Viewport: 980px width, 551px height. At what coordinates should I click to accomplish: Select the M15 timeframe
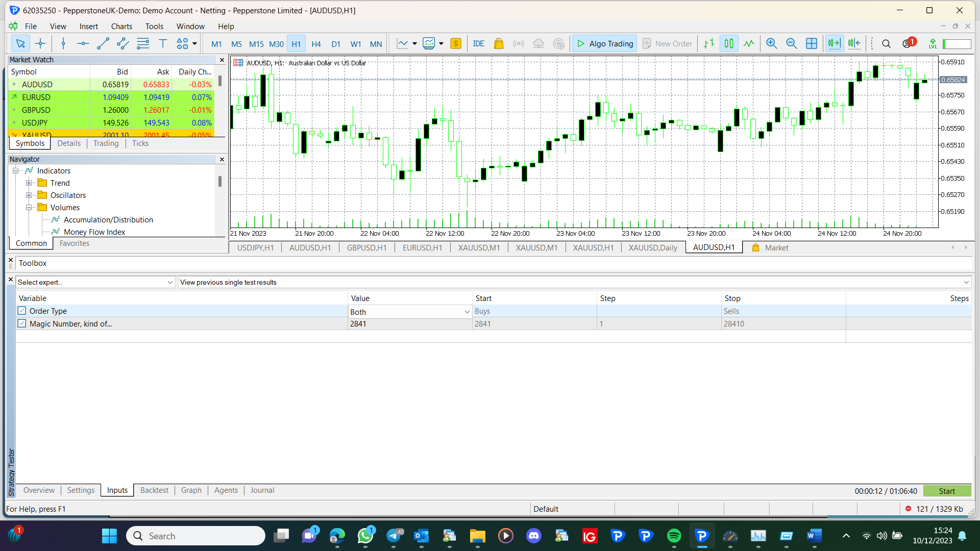[256, 44]
